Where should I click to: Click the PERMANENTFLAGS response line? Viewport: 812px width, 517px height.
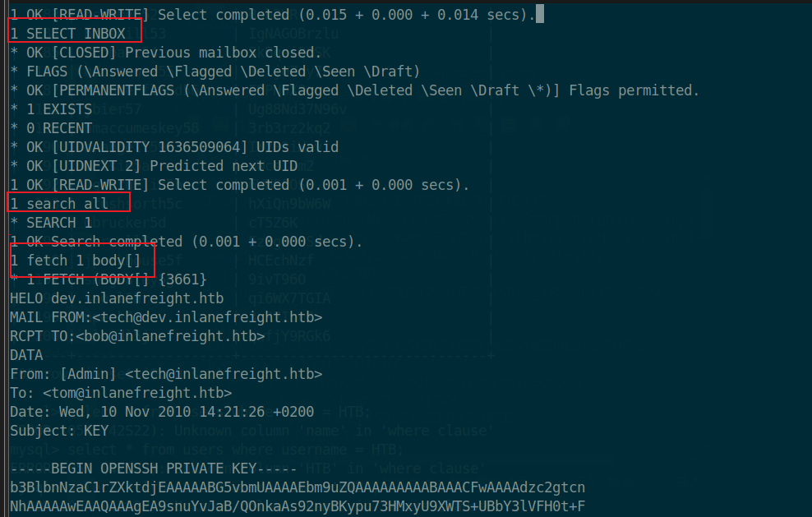click(355, 90)
